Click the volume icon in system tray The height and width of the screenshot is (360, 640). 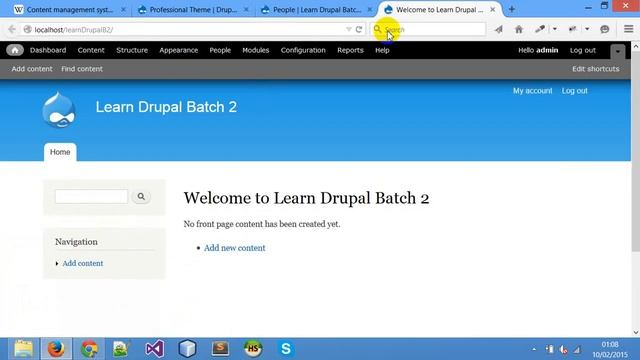[563, 349]
